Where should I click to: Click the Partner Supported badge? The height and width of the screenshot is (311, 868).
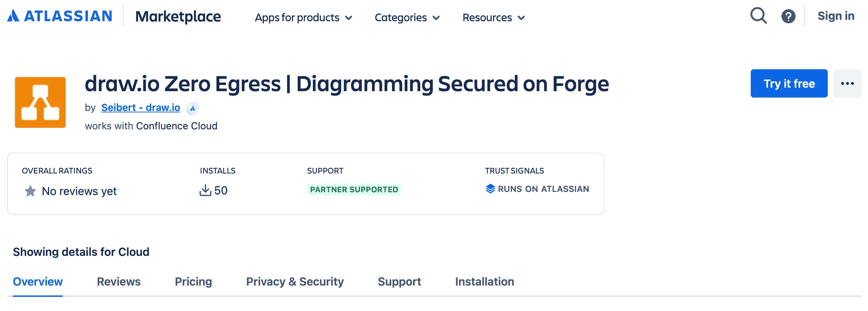coord(354,189)
